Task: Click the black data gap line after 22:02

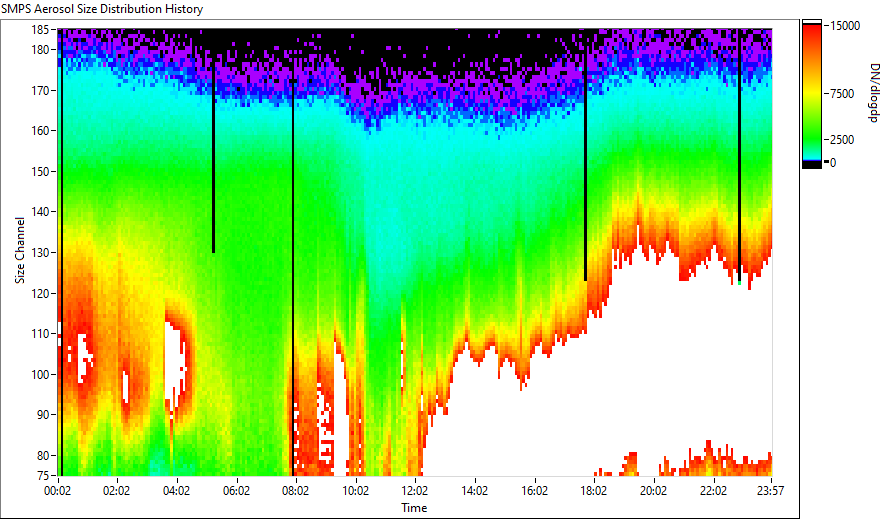Action: [x=739, y=155]
